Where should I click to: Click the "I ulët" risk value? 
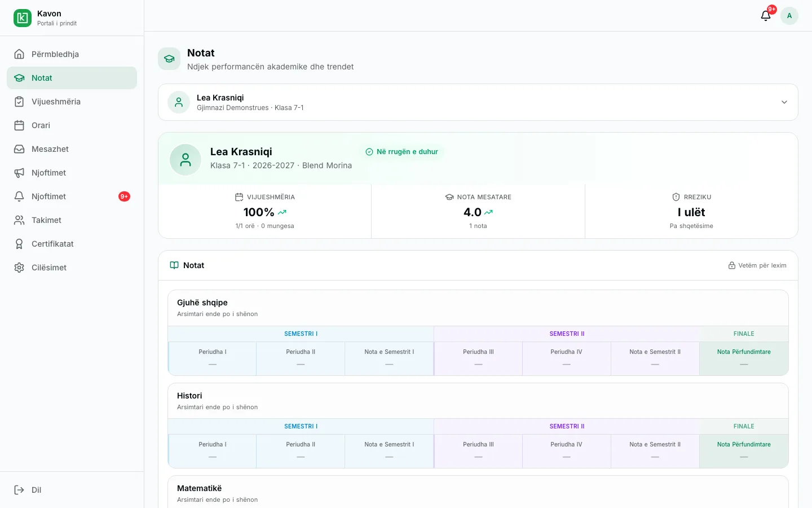[x=691, y=212]
